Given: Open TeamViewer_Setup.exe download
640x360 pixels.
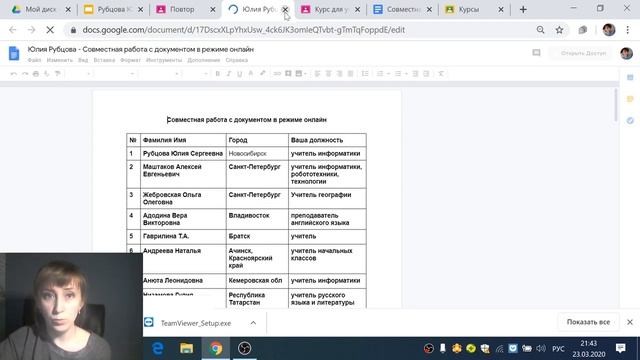Looking at the screenshot, I should pos(196,323).
